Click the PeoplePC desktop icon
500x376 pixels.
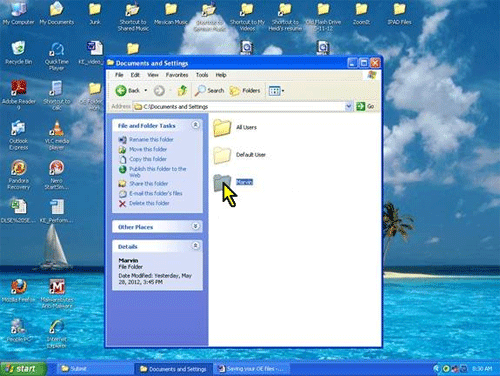19,330
